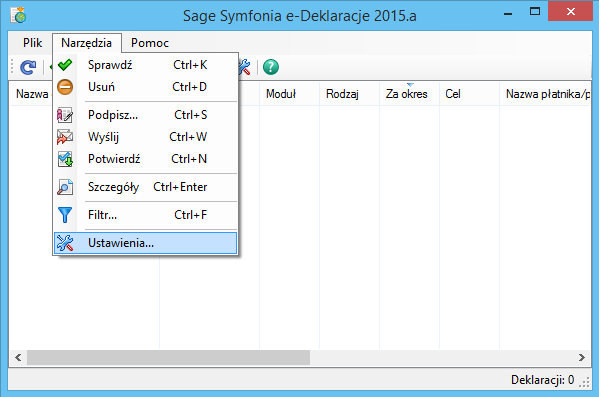
Task: Click the blue funnel icon beside Filtr
Action: click(65, 215)
